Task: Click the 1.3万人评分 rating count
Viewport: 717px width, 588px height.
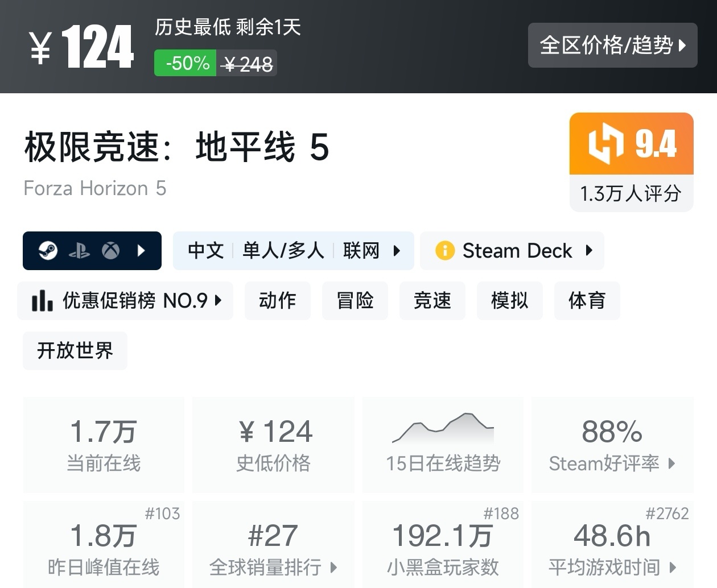Action: tap(631, 194)
